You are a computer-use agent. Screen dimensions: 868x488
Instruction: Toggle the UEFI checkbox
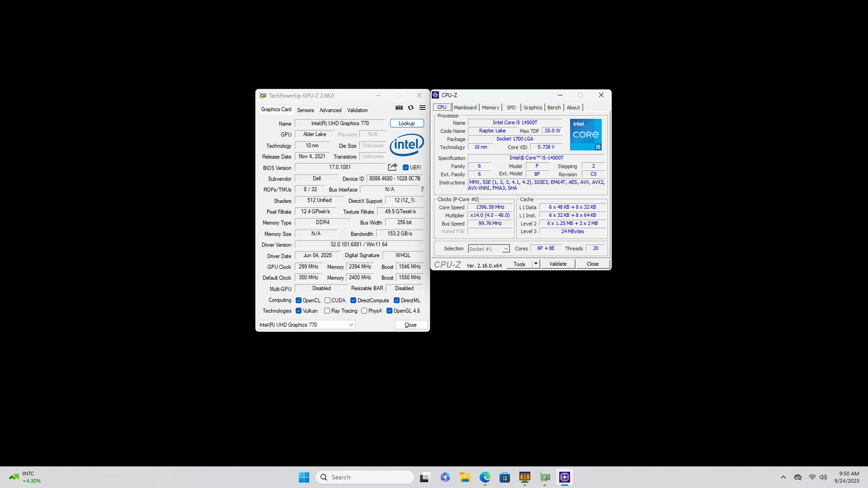(x=406, y=168)
